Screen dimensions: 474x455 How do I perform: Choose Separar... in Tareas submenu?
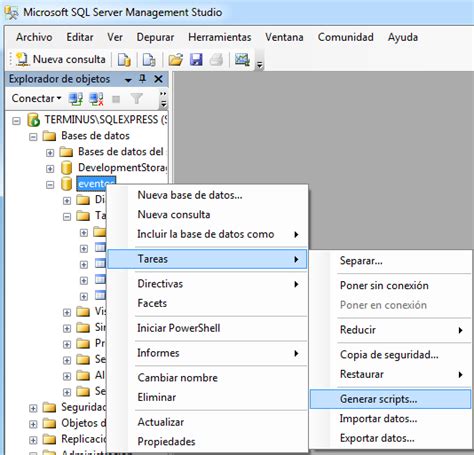coord(390,261)
